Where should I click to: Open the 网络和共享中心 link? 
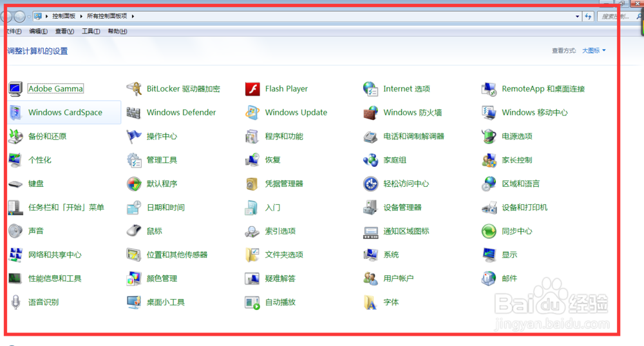pyautogui.click(x=55, y=255)
